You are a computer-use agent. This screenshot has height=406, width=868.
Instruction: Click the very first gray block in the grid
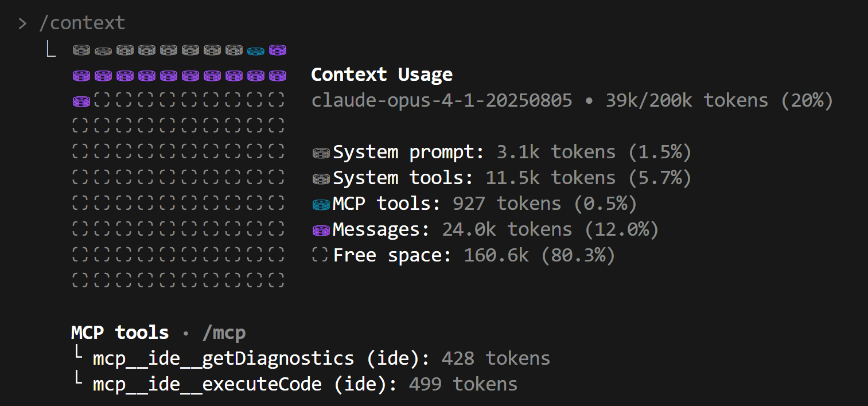click(x=81, y=50)
